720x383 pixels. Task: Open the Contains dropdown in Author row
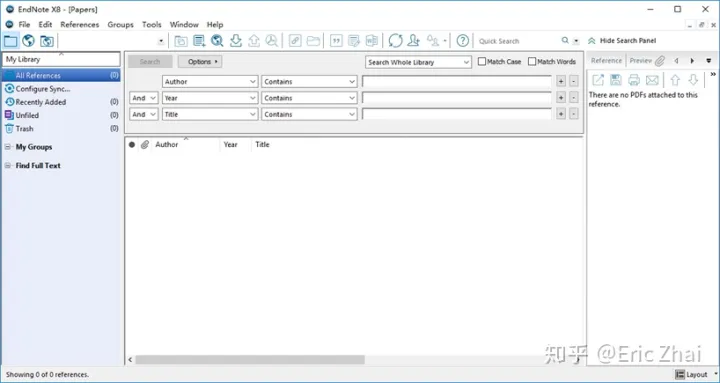[x=309, y=82]
